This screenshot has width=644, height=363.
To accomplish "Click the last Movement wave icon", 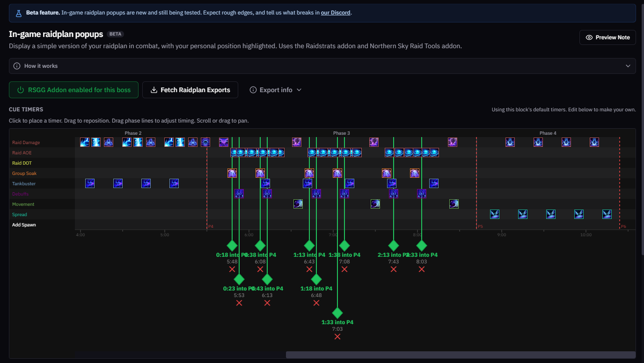I will pyautogui.click(x=454, y=204).
